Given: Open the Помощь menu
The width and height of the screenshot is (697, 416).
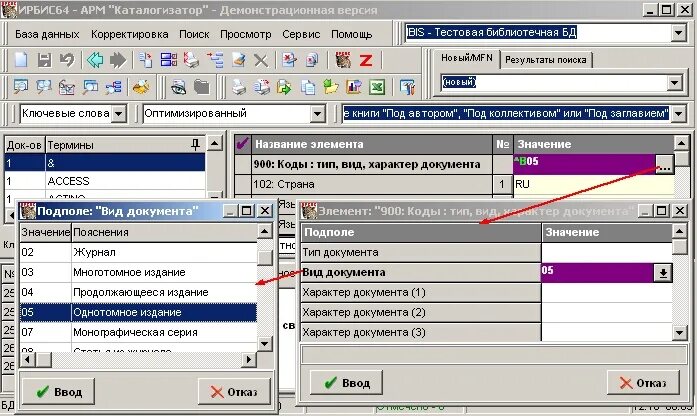Looking at the screenshot, I should [x=352, y=34].
